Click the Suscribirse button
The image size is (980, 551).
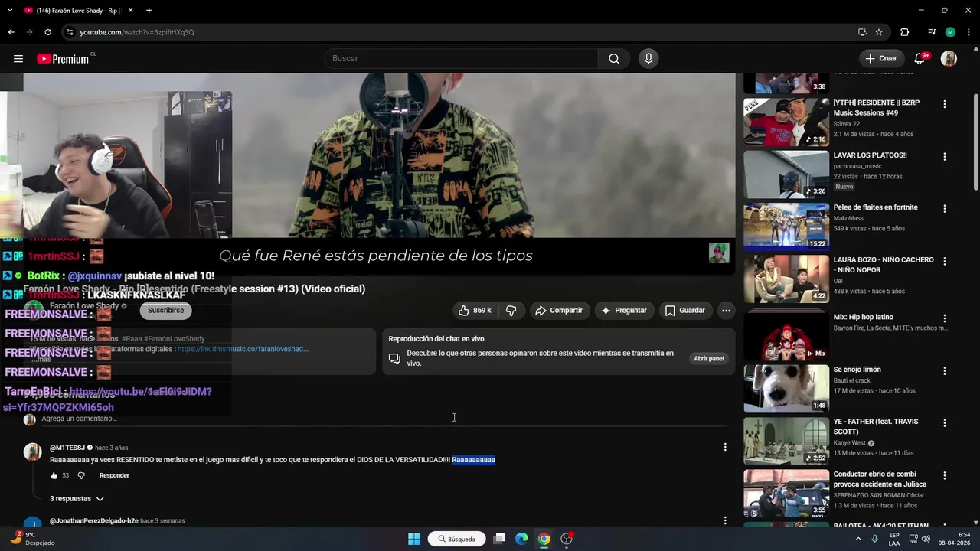165,311
